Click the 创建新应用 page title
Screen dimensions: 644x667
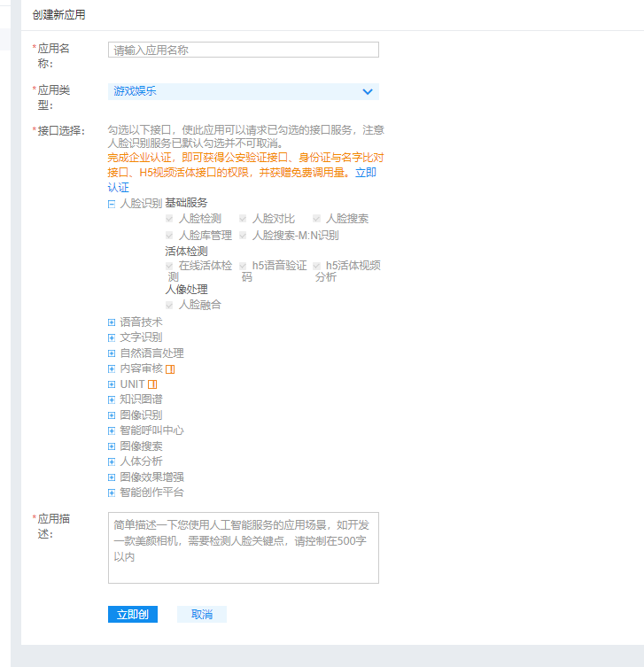[59, 15]
